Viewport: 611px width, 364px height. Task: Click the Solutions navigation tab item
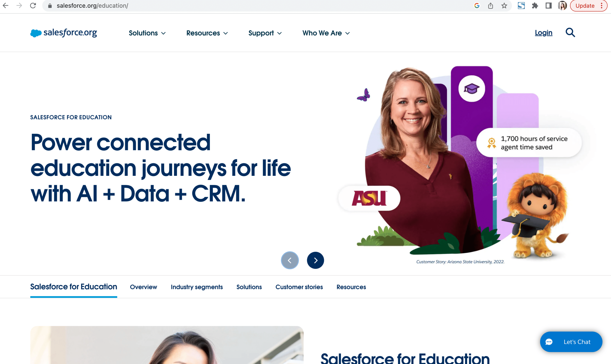click(x=147, y=33)
